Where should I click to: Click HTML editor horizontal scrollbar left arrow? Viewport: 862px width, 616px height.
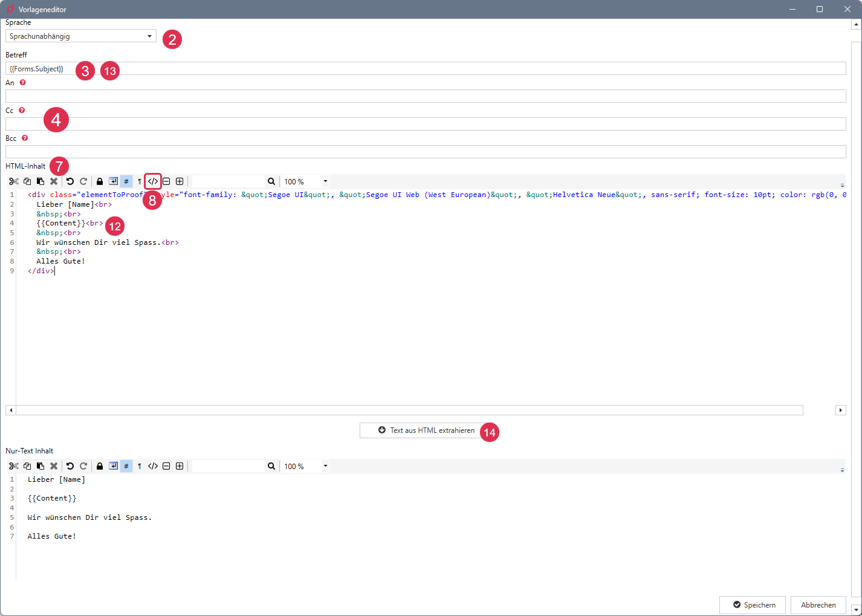11,410
